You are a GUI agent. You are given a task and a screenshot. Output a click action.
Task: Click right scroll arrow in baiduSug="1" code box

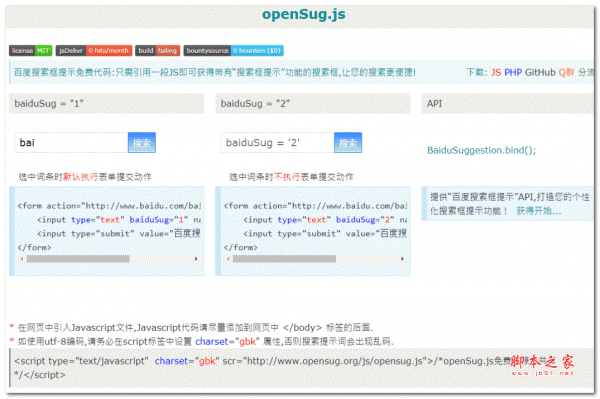coord(196,259)
